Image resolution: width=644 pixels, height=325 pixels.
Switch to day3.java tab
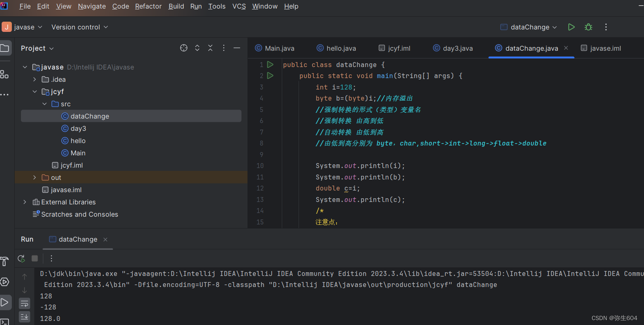(453, 48)
